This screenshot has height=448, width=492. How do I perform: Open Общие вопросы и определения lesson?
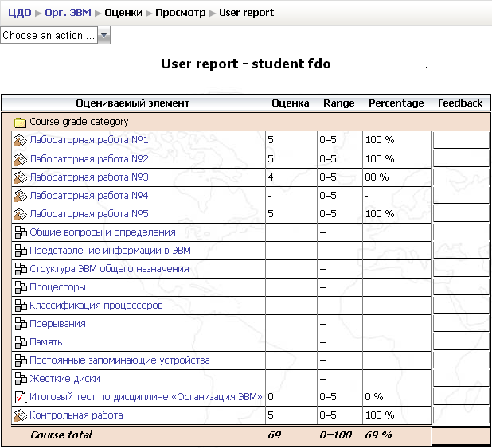(103, 232)
